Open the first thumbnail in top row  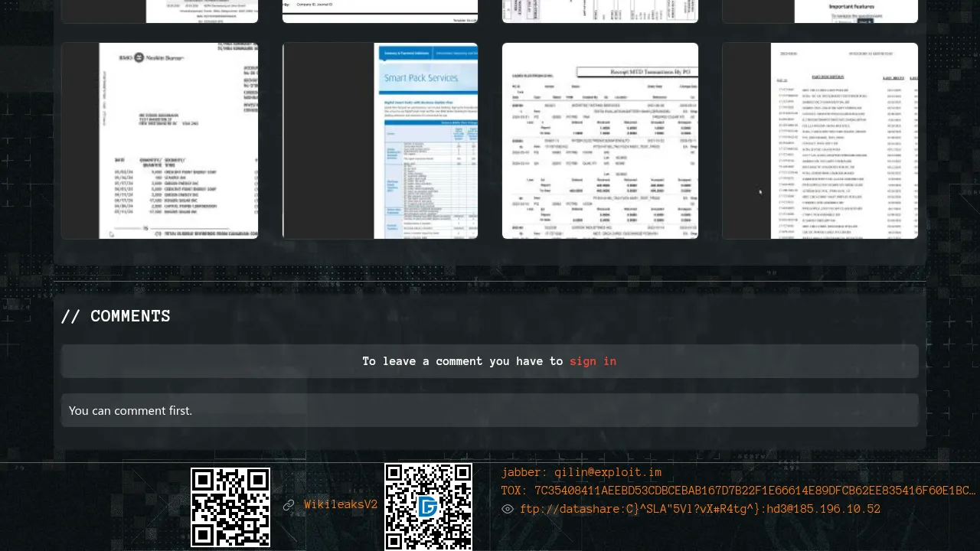[159, 11]
